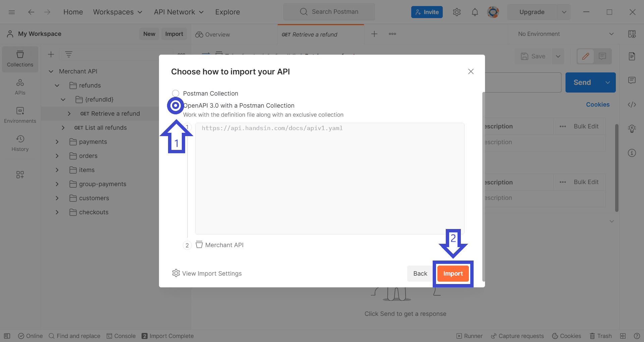Image resolution: width=644 pixels, height=342 pixels.
Task: Open the Runner from status bar
Action: click(x=470, y=336)
